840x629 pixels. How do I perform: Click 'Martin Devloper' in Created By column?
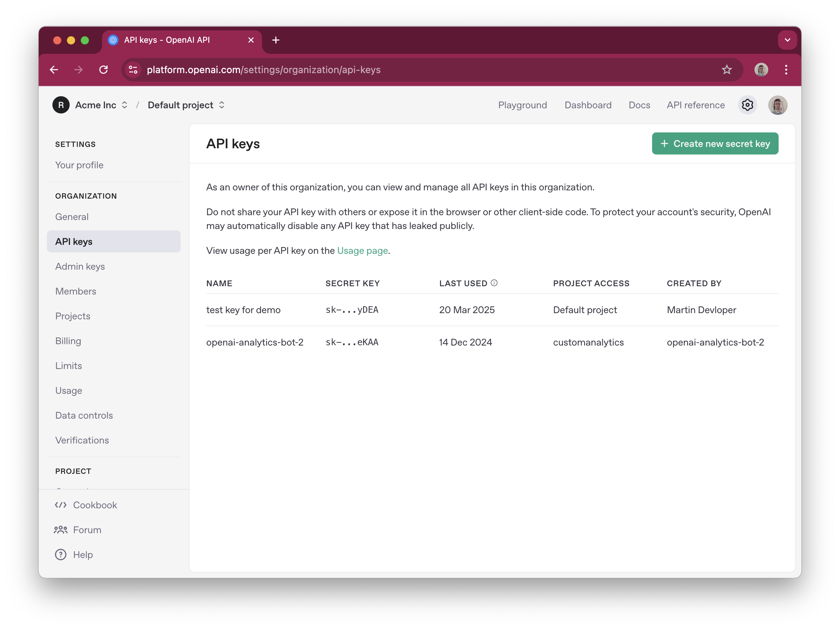click(x=701, y=310)
